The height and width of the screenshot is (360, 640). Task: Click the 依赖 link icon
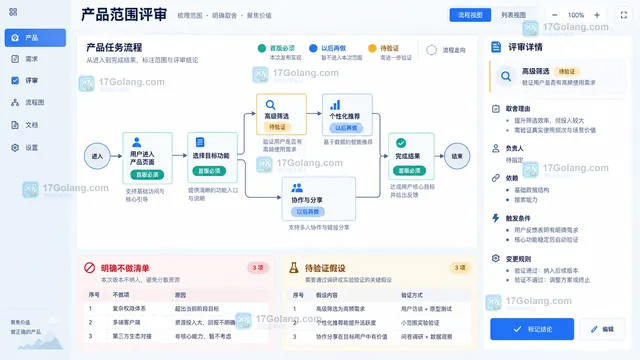pos(496,178)
